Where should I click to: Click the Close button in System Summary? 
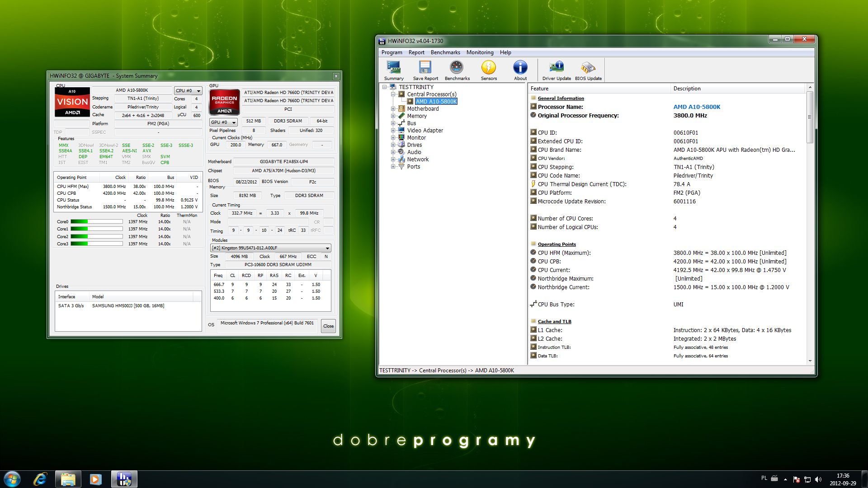tap(328, 326)
